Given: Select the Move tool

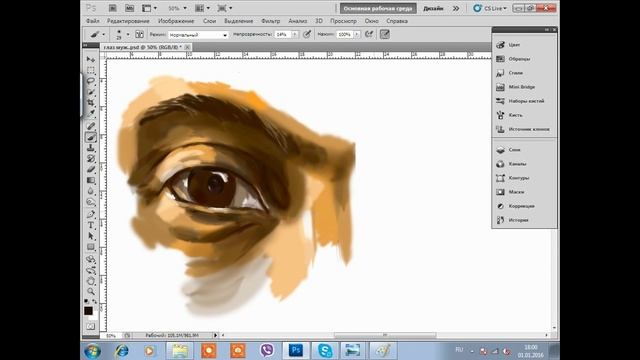Looking at the screenshot, I should (91, 60).
